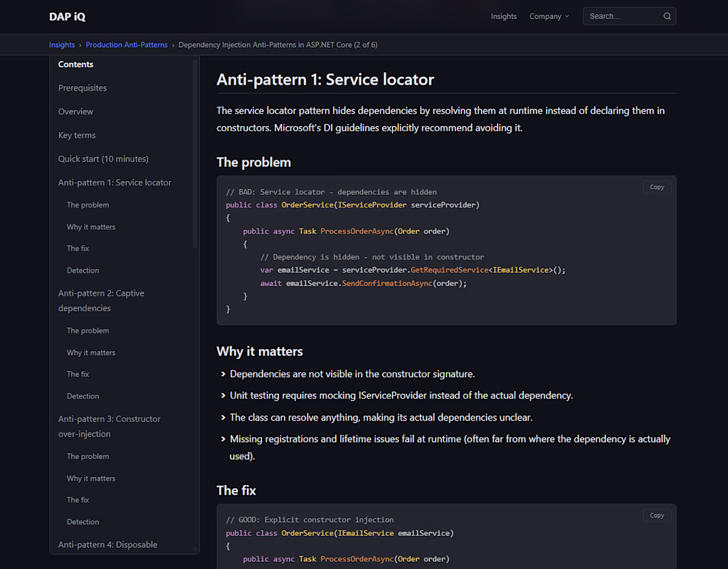Open Production Anti-Patterns breadcrumb link
The height and width of the screenshot is (569, 728).
coord(126,45)
